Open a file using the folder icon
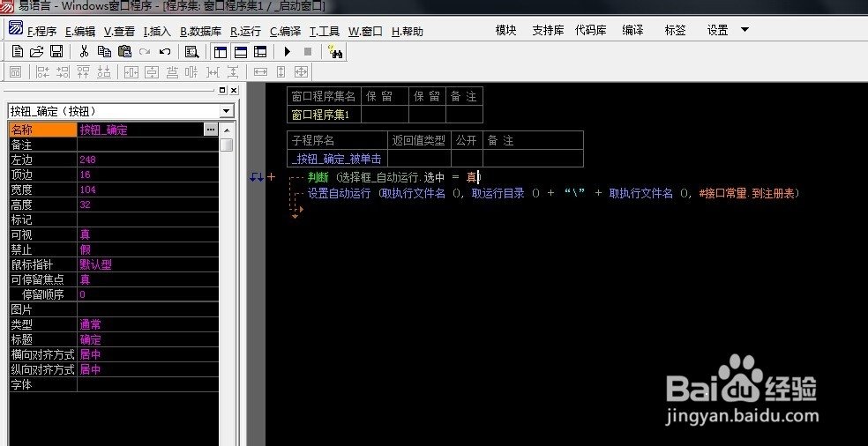This screenshot has height=446, width=868. 36,52
